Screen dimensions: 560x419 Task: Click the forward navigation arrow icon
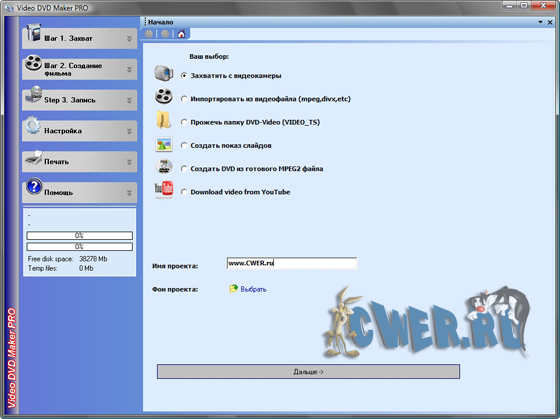point(165,34)
